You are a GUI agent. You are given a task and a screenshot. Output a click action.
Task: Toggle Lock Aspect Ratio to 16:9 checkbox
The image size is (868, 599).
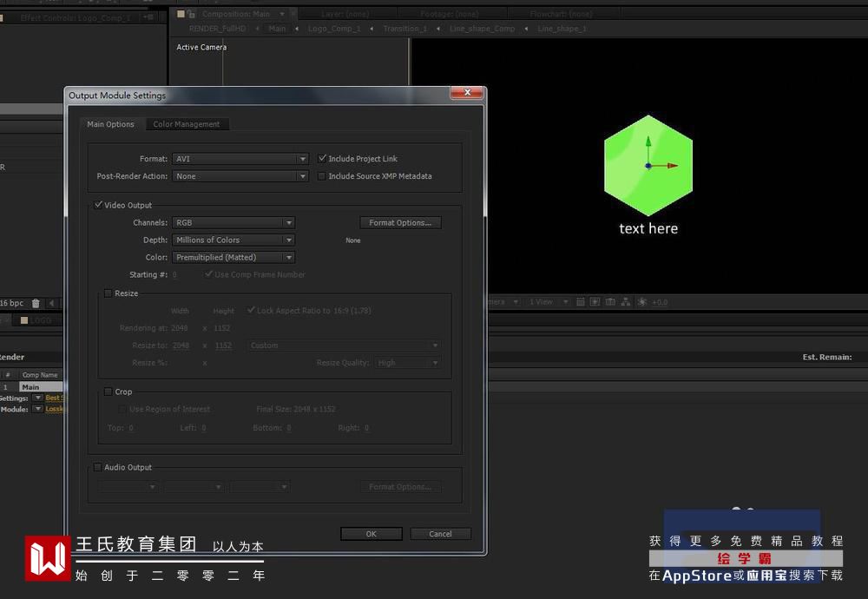tap(251, 310)
